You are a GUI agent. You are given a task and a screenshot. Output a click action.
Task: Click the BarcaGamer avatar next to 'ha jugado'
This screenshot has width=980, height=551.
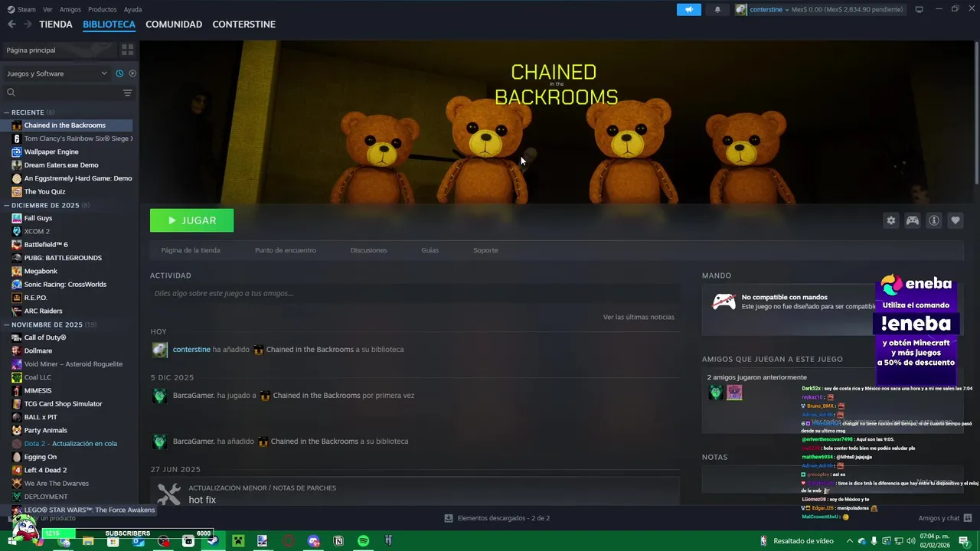[x=159, y=396]
